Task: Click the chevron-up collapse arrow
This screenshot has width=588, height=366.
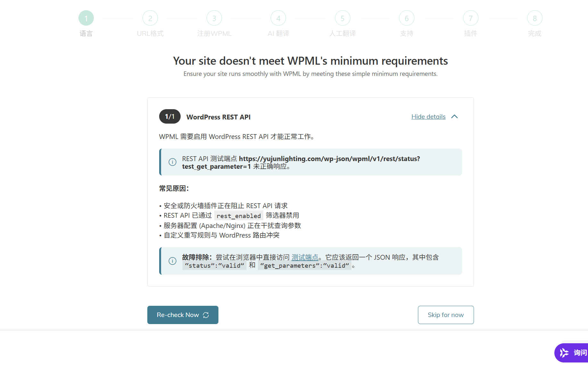Action: click(454, 117)
